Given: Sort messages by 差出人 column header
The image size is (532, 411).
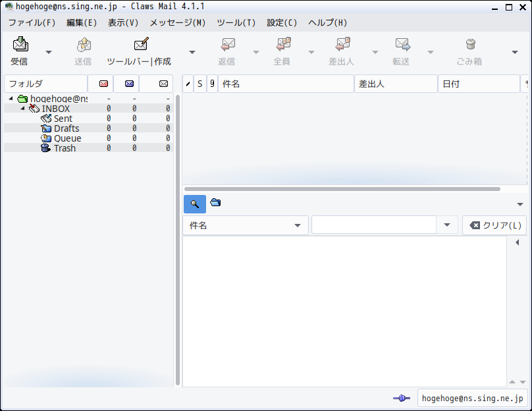Looking at the screenshot, I should click(396, 84).
